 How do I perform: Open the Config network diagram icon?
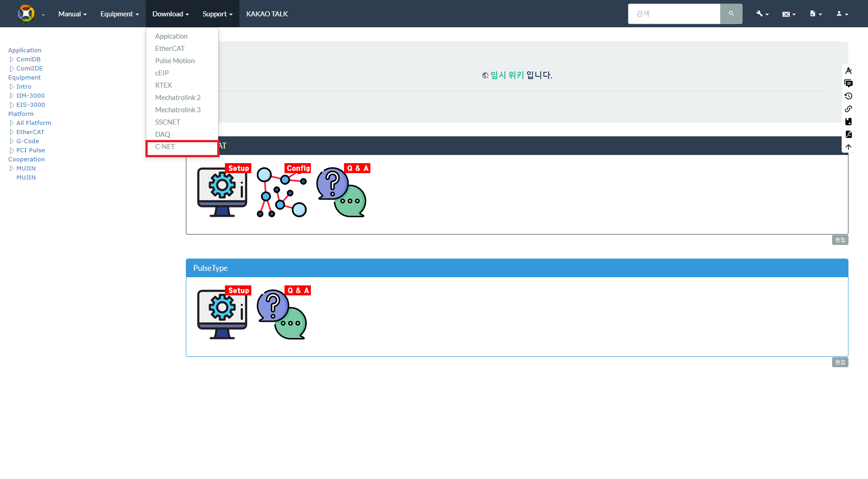tap(282, 191)
